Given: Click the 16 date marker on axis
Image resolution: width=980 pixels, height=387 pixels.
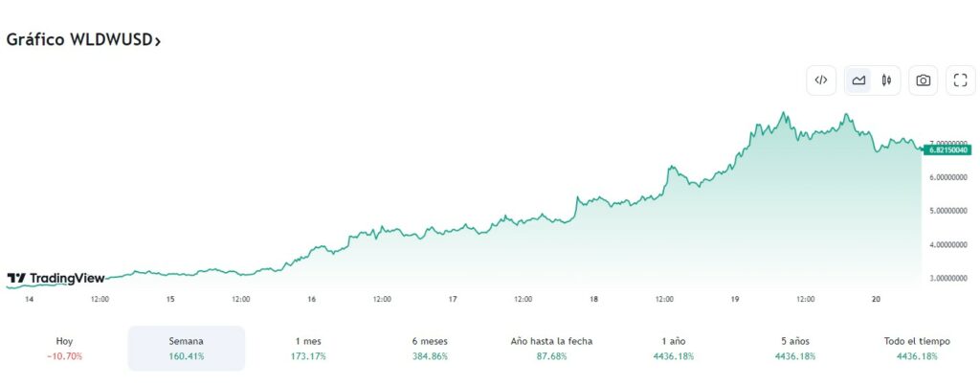Looking at the screenshot, I should pyautogui.click(x=312, y=299).
